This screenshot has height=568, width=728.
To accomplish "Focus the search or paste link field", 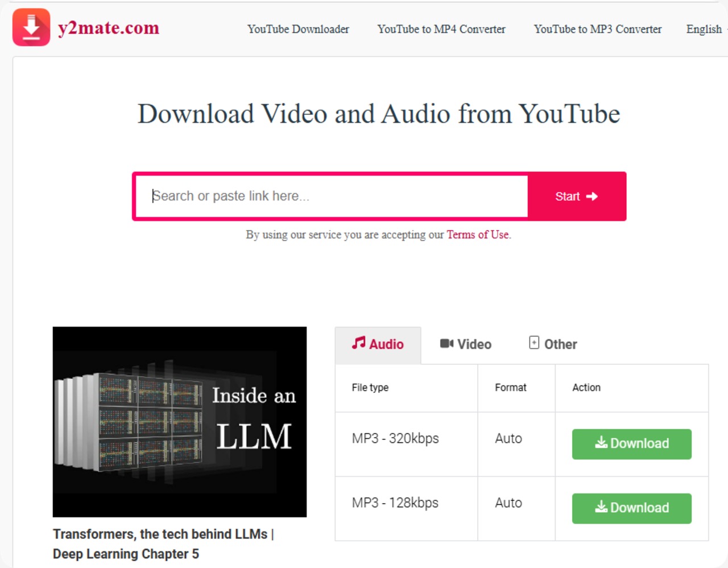I will [331, 196].
